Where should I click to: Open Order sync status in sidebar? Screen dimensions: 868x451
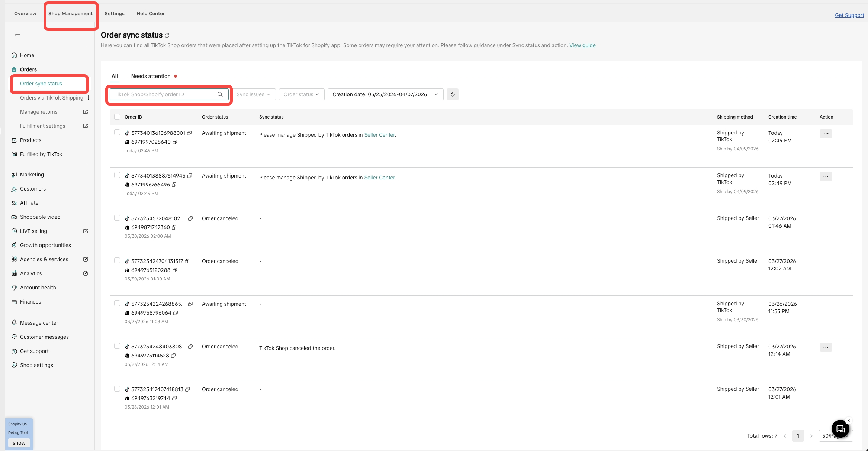click(x=41, y=84)
